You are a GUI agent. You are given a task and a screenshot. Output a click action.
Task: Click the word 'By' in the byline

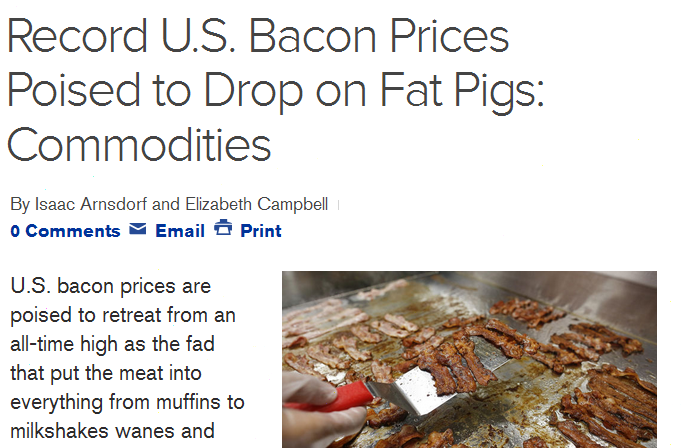point(20,204)
